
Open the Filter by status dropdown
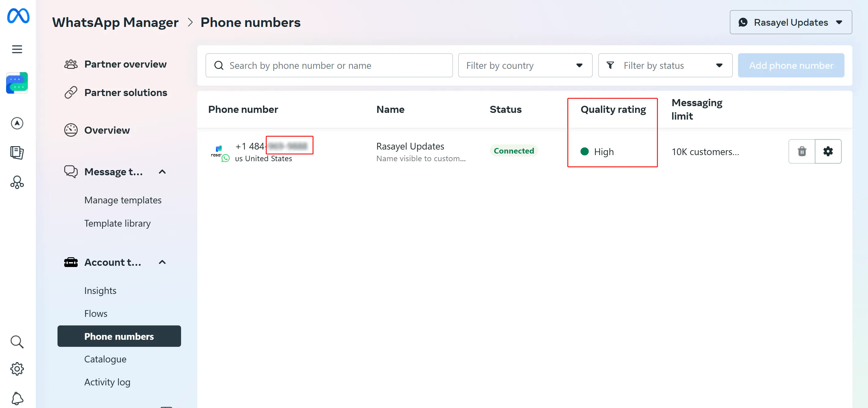[665, 65]
